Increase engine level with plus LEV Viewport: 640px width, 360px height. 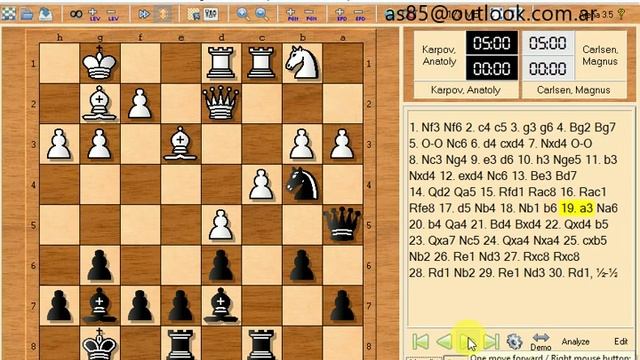[x=94, y=15]
